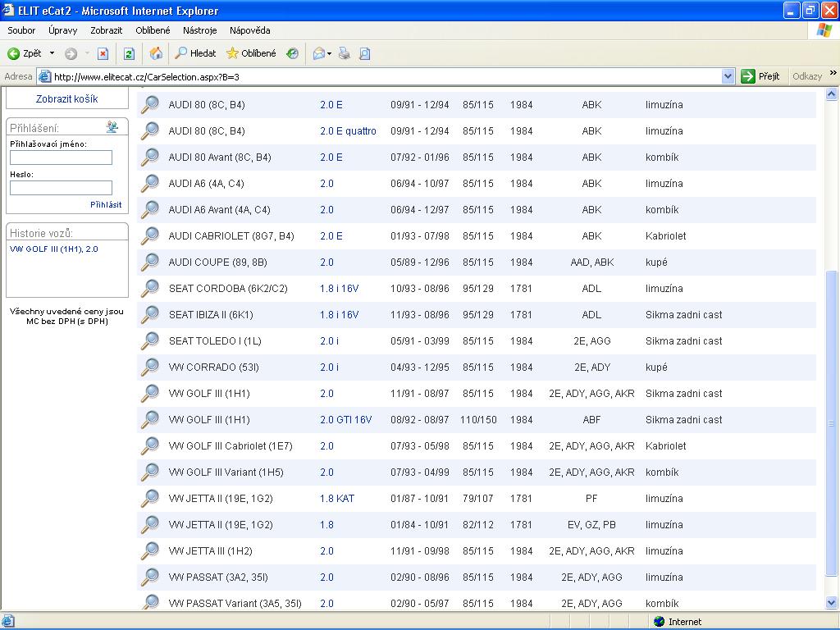Click the Internet zone status bar indicator
This screenshot has width=840, height=630.
click(x=678, y=622)
